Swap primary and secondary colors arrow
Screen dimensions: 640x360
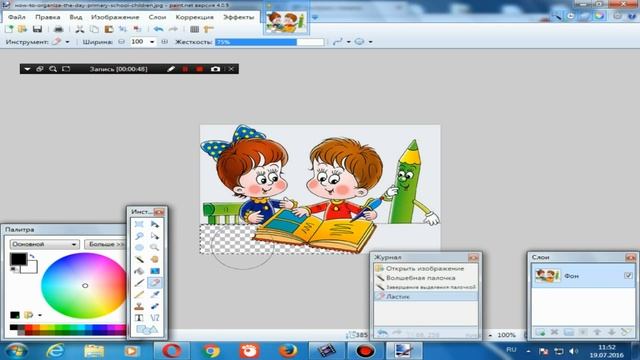pos(32,256)
